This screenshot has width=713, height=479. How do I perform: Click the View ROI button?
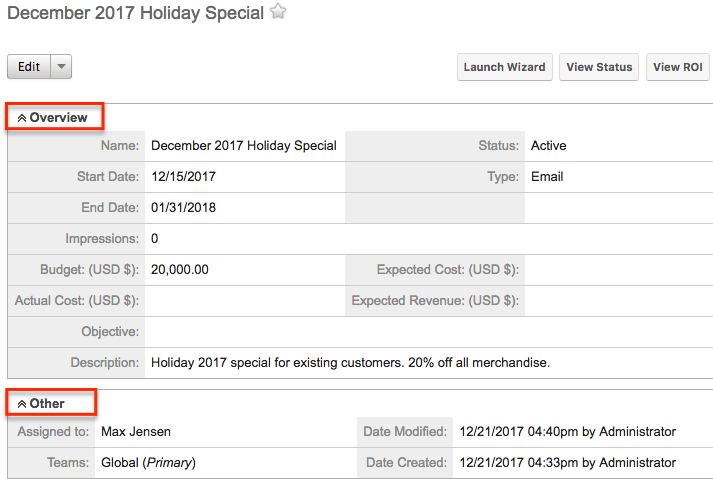678,67
